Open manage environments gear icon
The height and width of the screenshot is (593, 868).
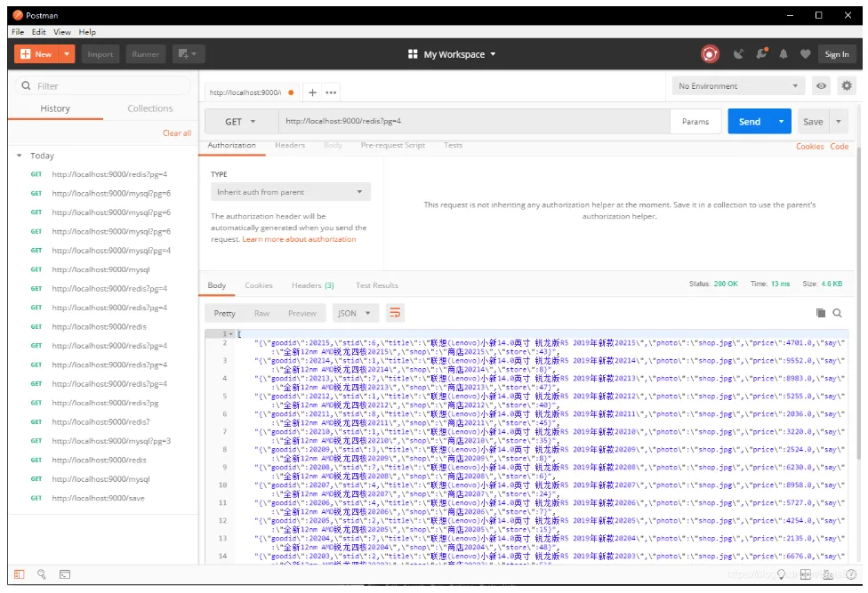(x=847, y=85)
